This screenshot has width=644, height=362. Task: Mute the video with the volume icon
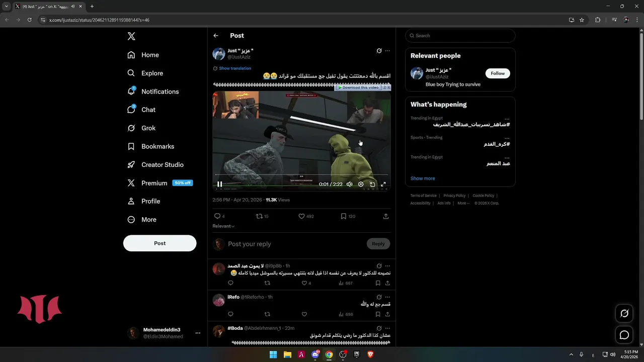click(349, 184)
